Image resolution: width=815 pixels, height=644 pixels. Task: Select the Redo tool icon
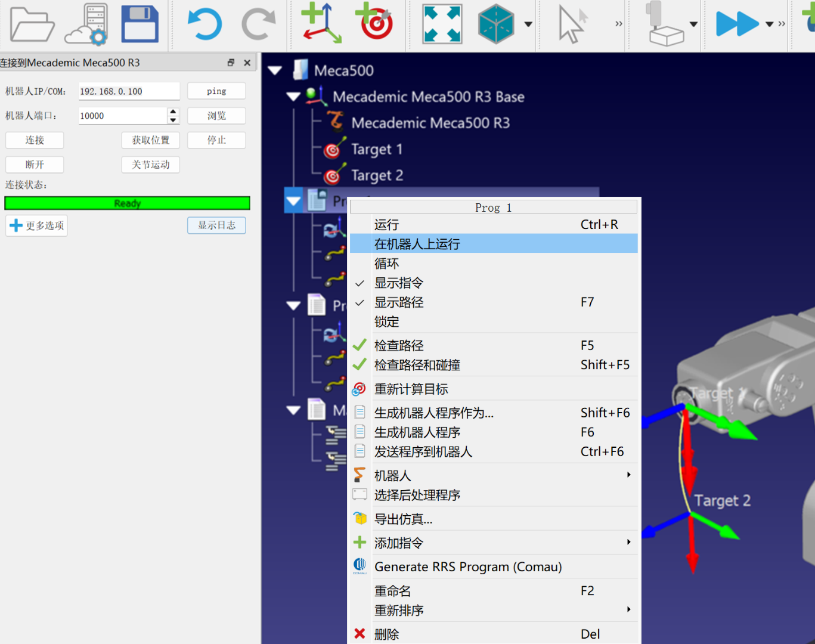click(258, 24)
